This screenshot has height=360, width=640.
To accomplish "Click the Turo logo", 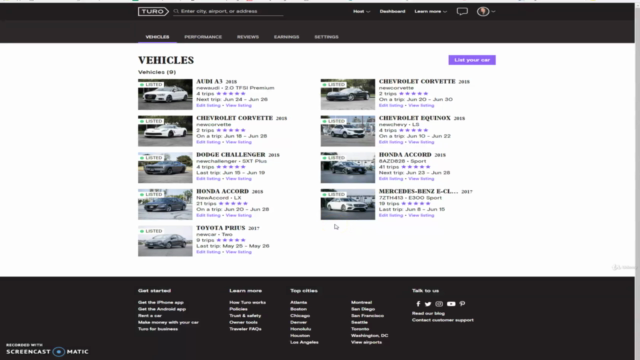I will 153,11.
